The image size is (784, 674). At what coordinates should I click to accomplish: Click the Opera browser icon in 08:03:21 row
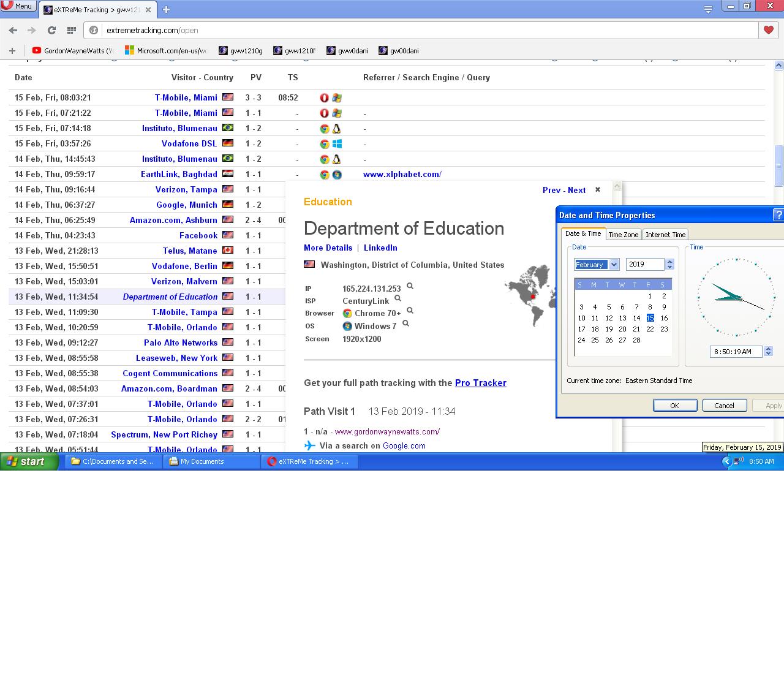click(x=325, y=98)
